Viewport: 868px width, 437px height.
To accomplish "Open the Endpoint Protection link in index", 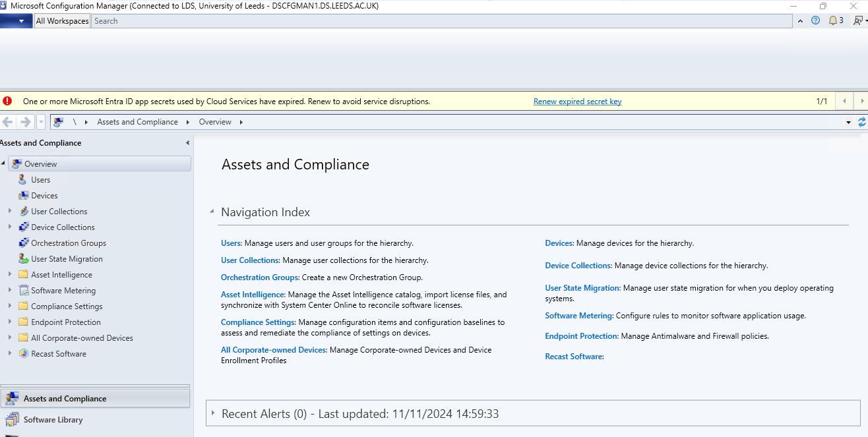I will click(x=581, y=336).
